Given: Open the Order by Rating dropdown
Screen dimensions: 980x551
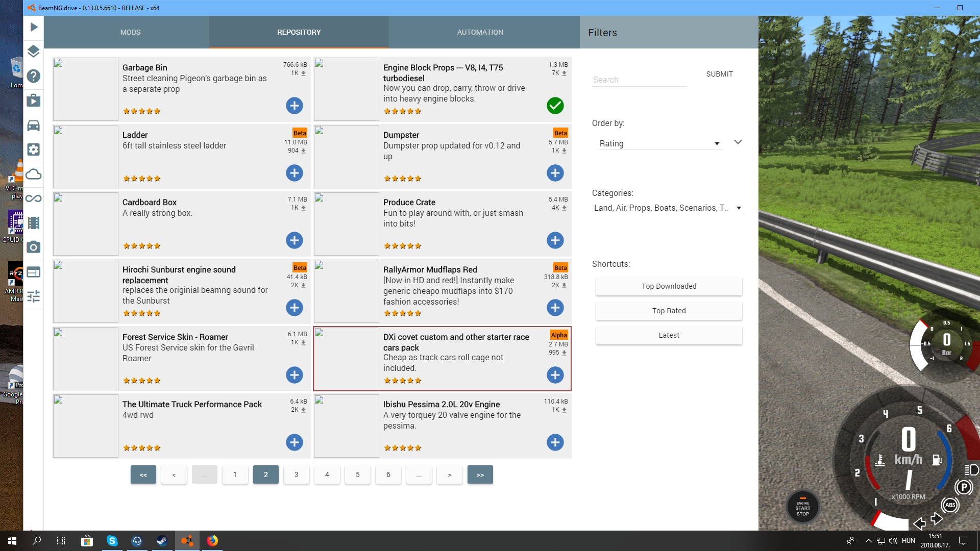Looking at the screenshot, I should point(658,144).
